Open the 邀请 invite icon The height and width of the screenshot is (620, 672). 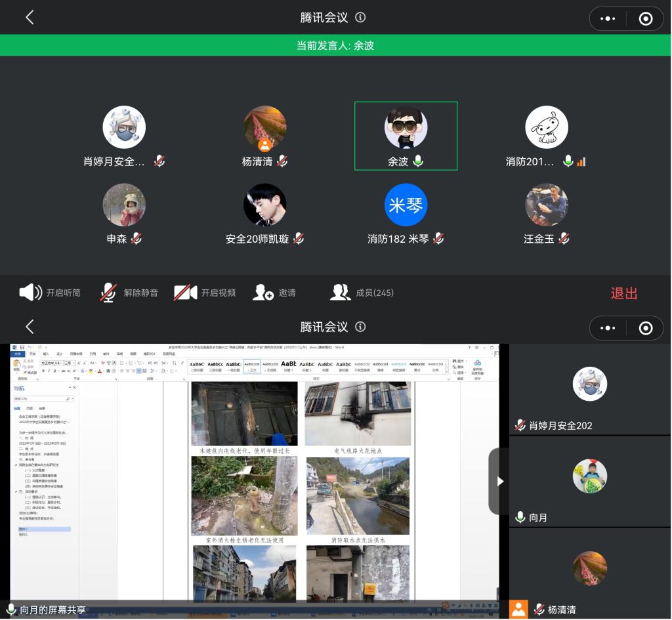pyautogui.click(x=264, y=293)
